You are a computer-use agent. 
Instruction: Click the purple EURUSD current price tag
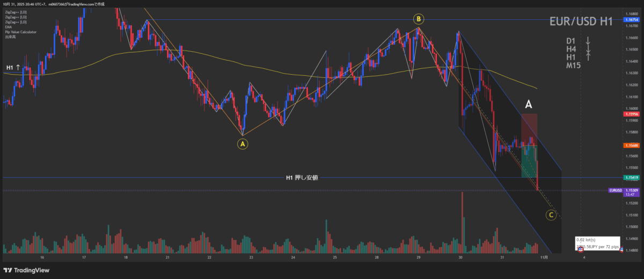(615, 190)
